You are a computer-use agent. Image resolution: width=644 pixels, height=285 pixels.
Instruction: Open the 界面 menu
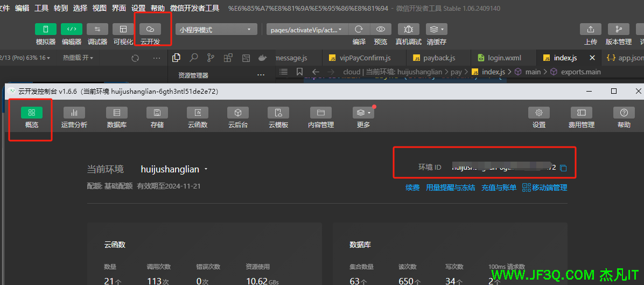(119, 8)
